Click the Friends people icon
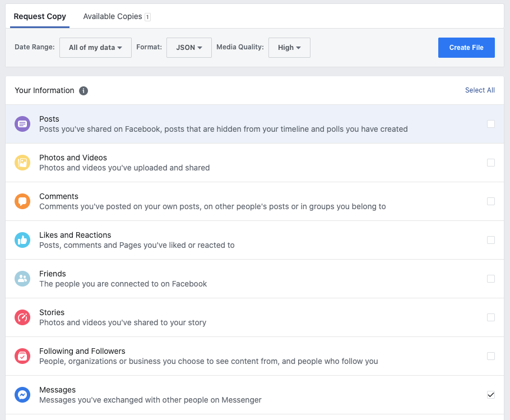The height and width of the screenshot is (420, 510). tap(22, 279)
